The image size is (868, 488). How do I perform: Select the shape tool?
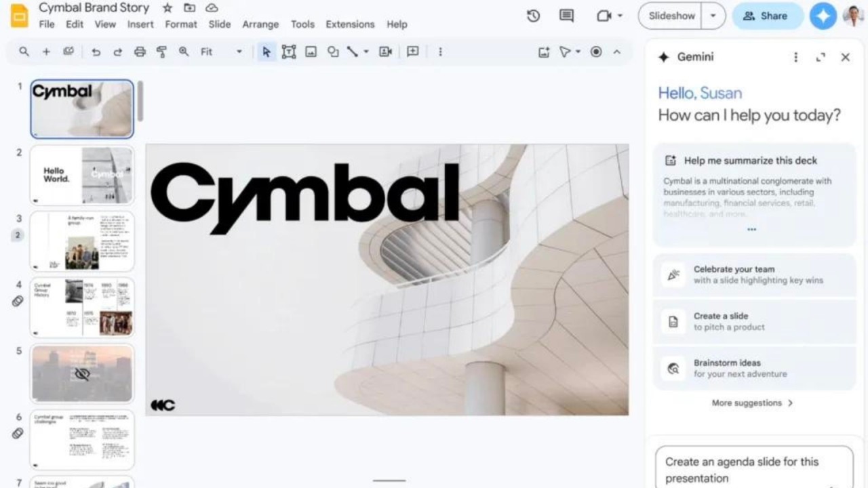coord(333,52)
